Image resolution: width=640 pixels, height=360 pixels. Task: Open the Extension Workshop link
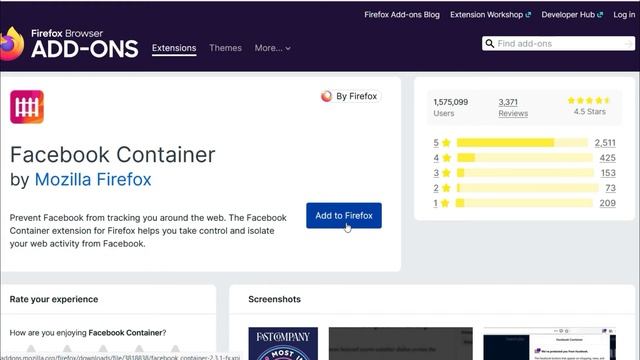point(490,15)
